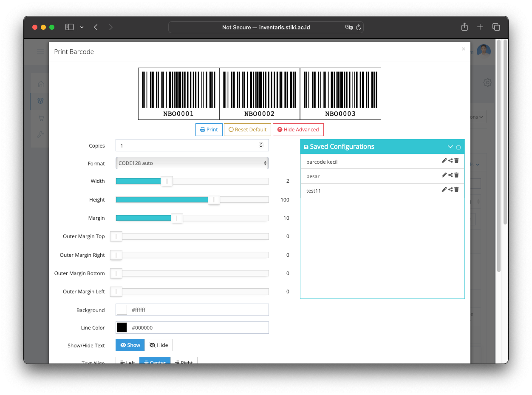Select Hide text option

pos(158,345)
